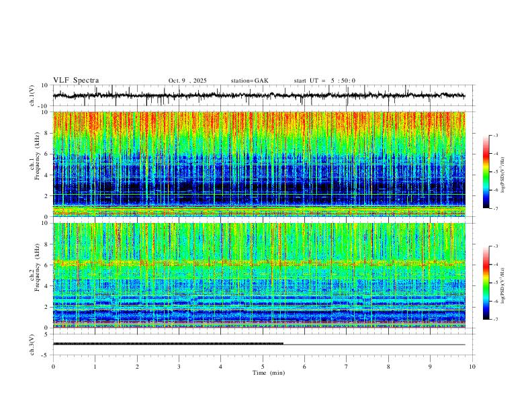
Task: Click the ch.3 voltage trace line
Action: pos(259,344)
